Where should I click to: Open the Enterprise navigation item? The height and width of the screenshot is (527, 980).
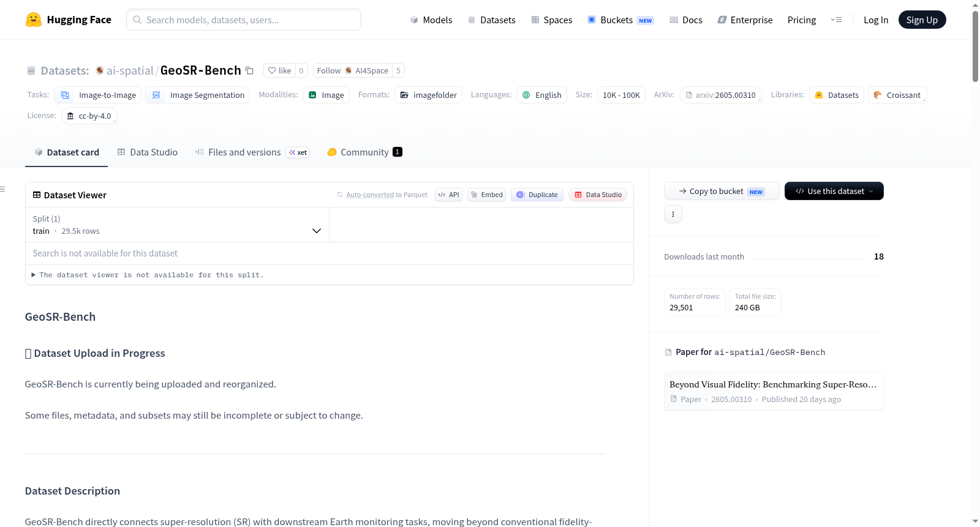point(745,20)
